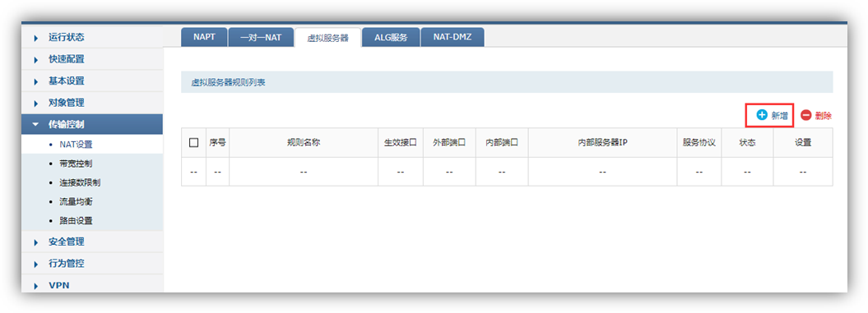Expand the 运行状态 menu arrow
This screenshot has height=313, width=868.
point(36,38)
